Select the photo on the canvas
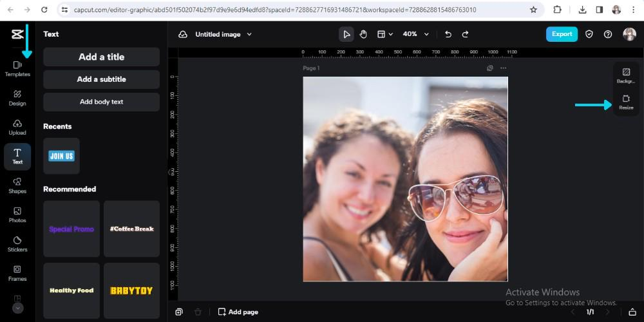The image size is (644, 322). click(405, 179)
